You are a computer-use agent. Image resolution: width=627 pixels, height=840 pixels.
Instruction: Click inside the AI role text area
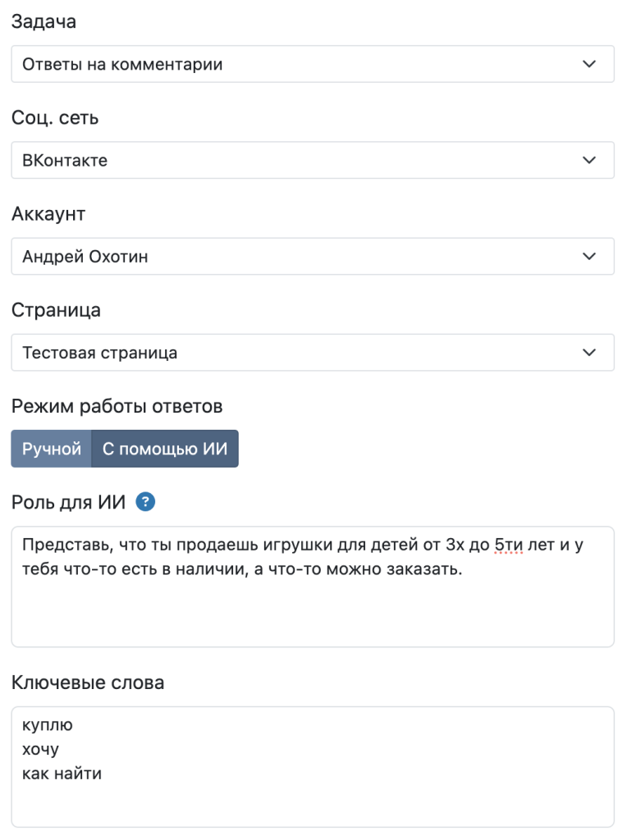tap(312, 607)
